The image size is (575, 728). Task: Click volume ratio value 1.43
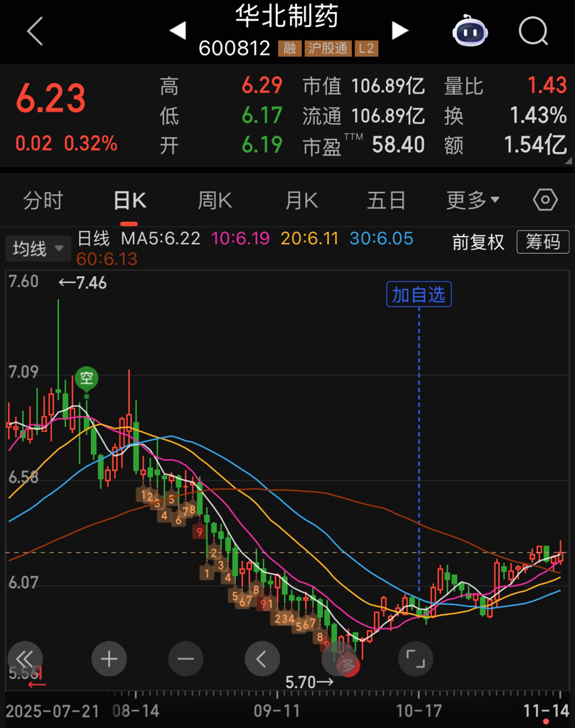(547, 85)
